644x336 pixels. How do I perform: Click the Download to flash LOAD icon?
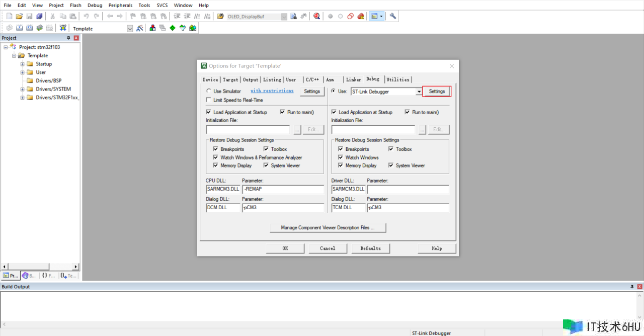63,28
